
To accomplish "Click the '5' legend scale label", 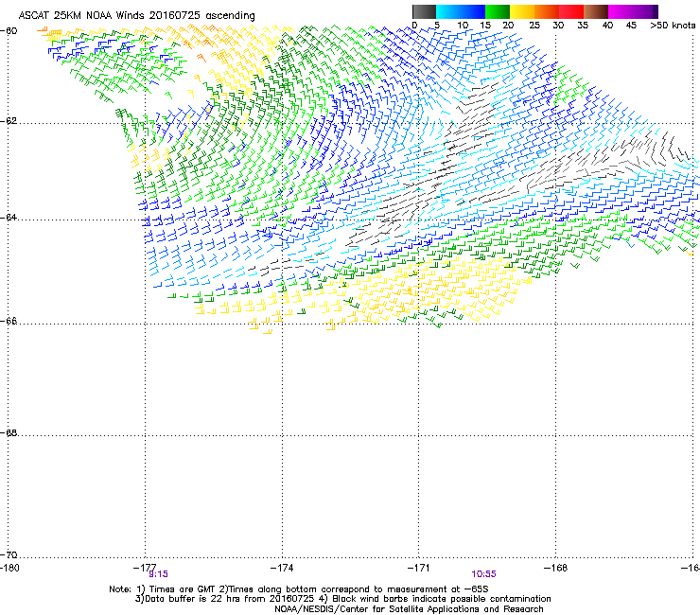I will pos(437,25).
